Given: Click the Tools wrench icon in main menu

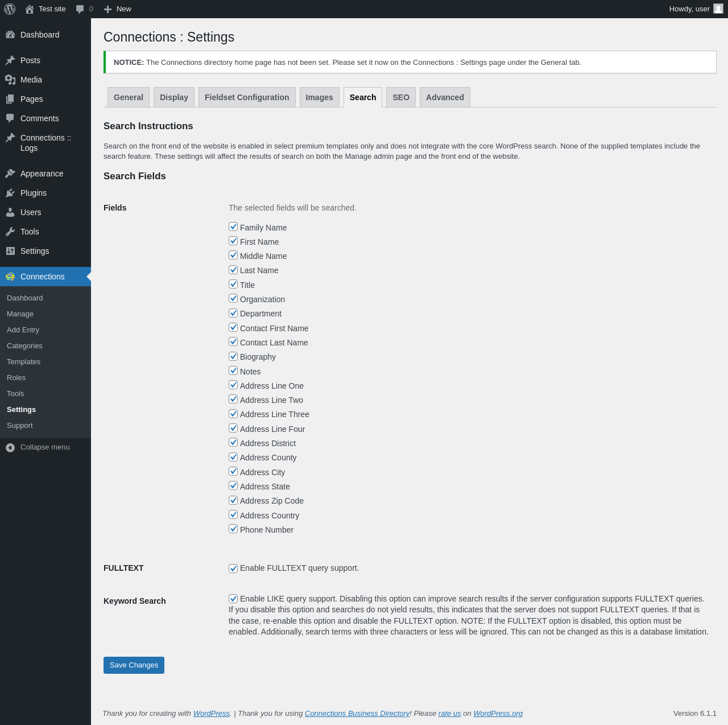Looking at the screenshot, I should click(10, 232).
